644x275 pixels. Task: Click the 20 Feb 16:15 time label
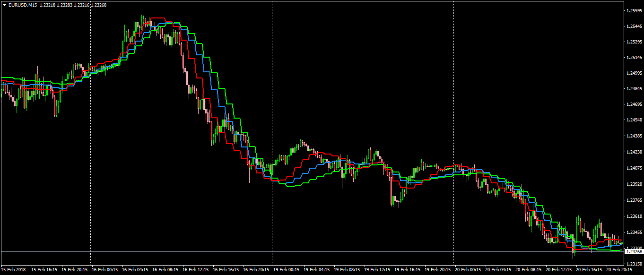click(x=589, y=270)
